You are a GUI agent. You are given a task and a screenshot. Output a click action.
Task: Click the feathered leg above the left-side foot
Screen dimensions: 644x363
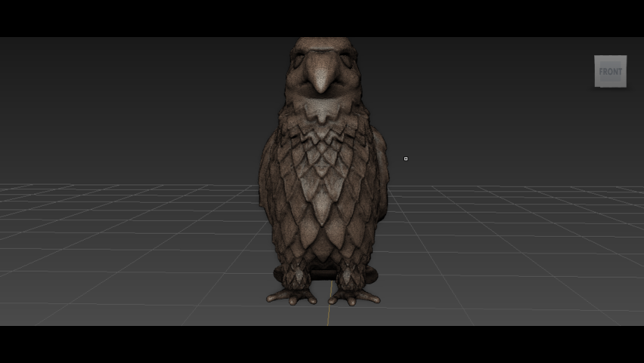[295, 274]
